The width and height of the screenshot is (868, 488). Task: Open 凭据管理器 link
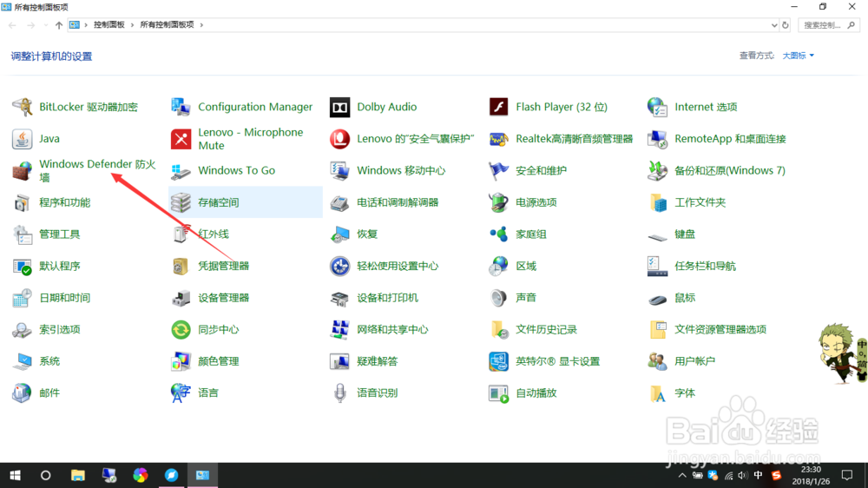coord(224,266)
